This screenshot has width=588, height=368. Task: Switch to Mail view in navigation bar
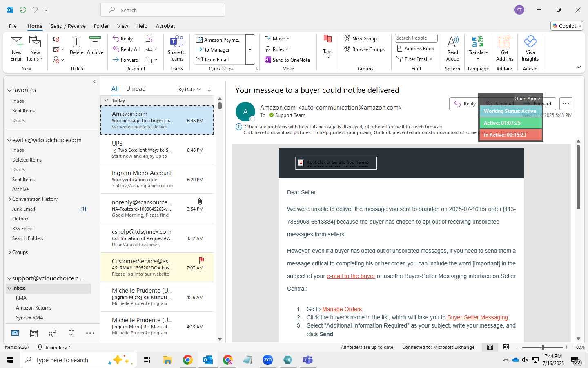[15, 333]
